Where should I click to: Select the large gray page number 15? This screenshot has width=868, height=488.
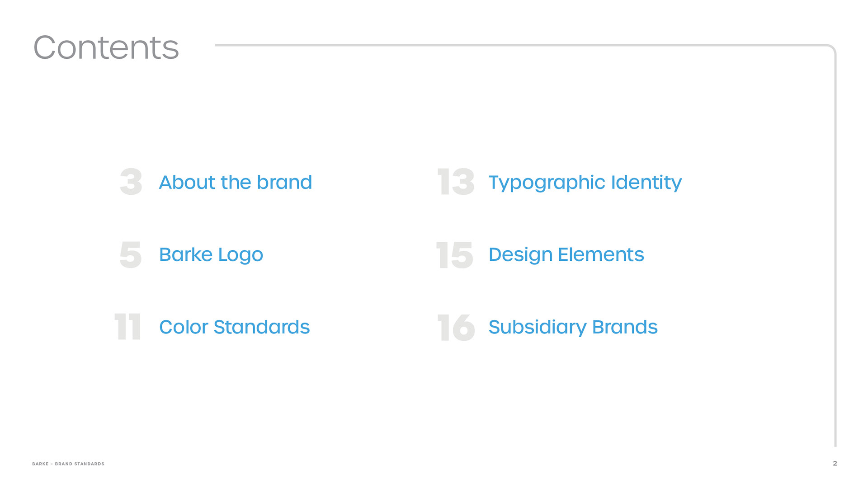[455, 254]
